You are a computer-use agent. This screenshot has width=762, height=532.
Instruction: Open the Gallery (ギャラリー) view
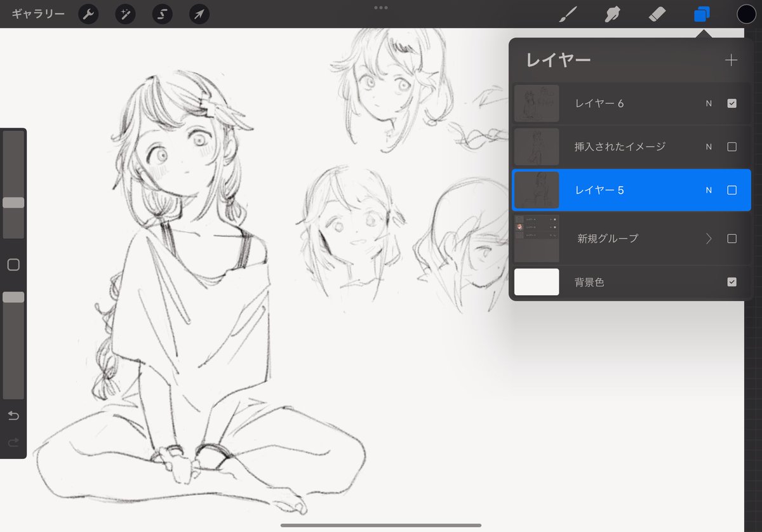(38, 13)
